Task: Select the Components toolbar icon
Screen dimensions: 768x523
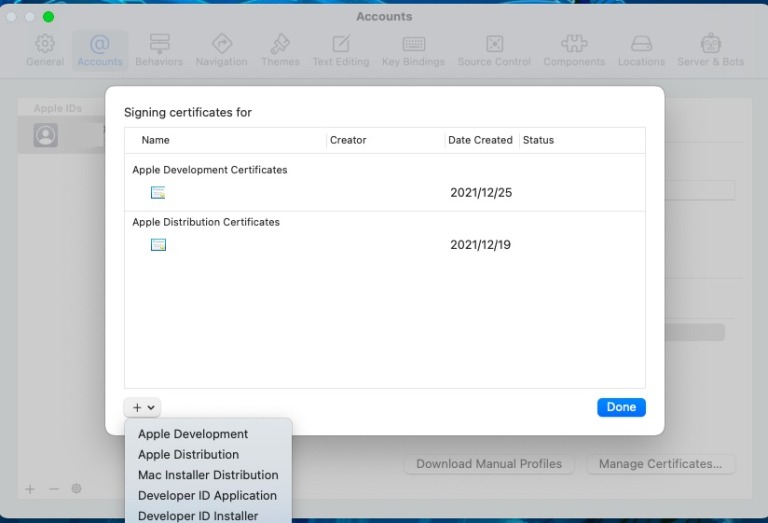Action: click(573, 50)
